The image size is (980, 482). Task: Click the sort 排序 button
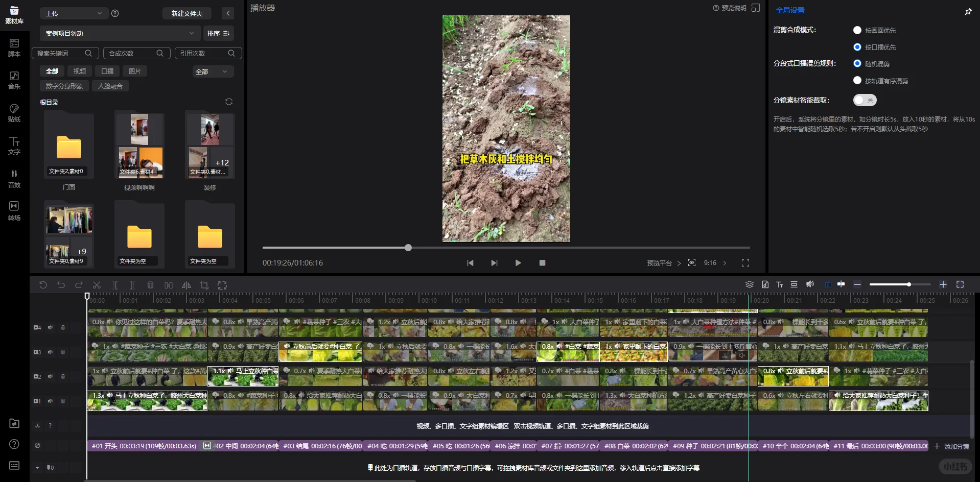[x=218, y=33]
